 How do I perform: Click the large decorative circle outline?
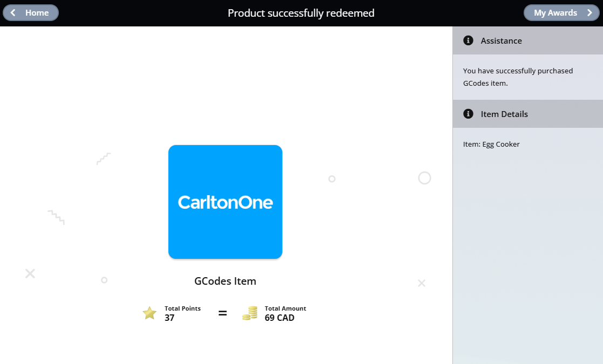click(424, 178)
